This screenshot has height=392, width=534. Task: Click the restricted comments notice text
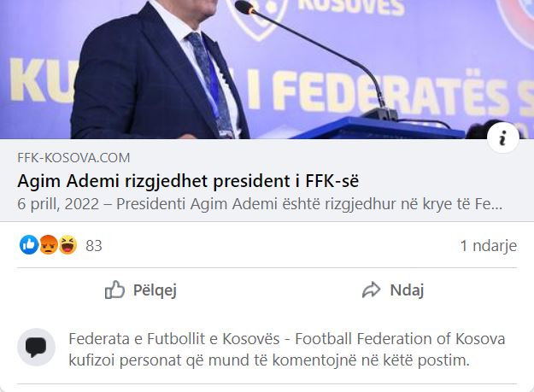(x=287, y=349)
